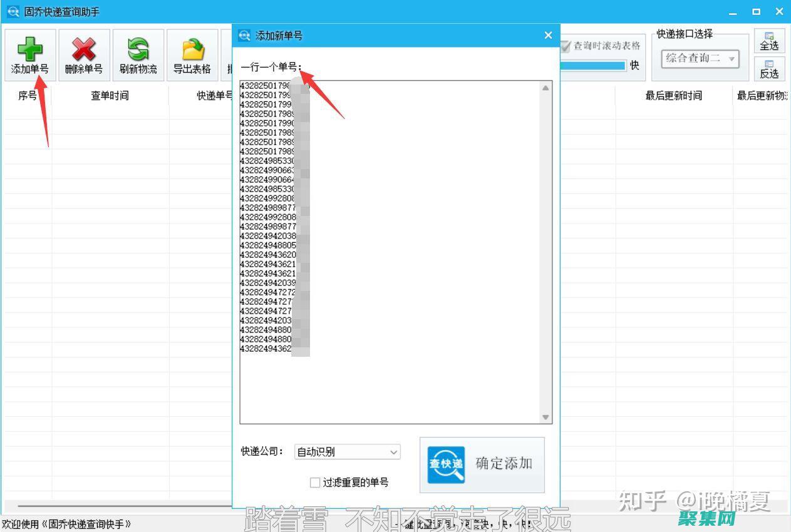791x532 pixels.
Task: Adjust the query speed slider bar
Action: [x=592, y=65]
